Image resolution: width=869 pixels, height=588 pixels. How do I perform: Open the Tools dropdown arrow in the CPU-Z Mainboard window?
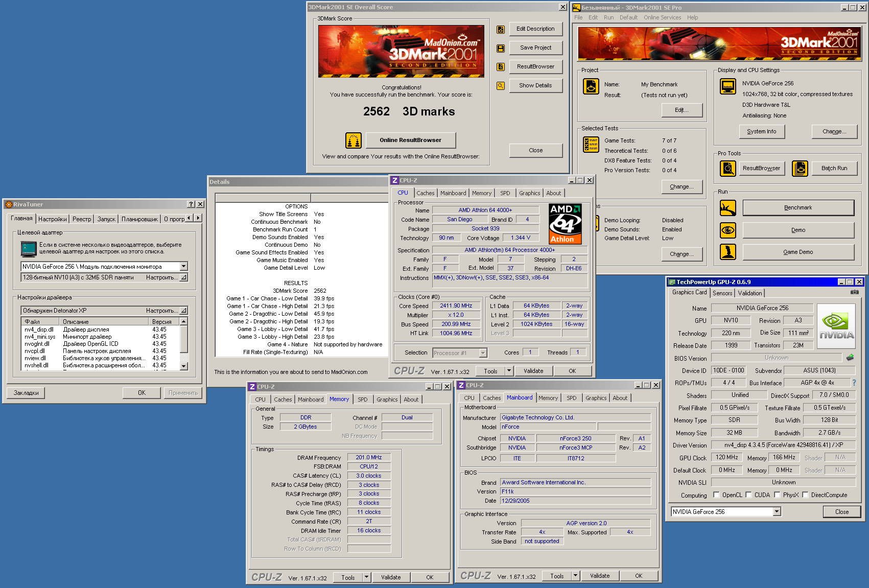tap(575, 576)
